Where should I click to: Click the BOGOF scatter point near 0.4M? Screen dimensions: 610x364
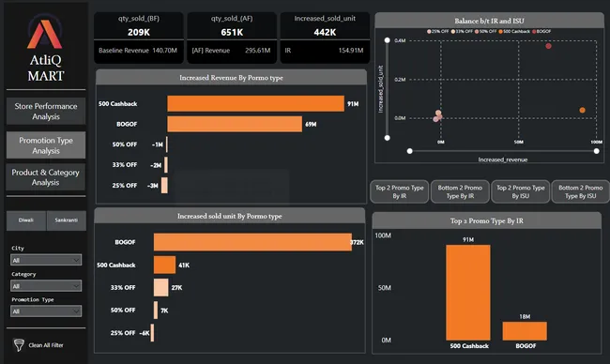[x=548, y=46]
